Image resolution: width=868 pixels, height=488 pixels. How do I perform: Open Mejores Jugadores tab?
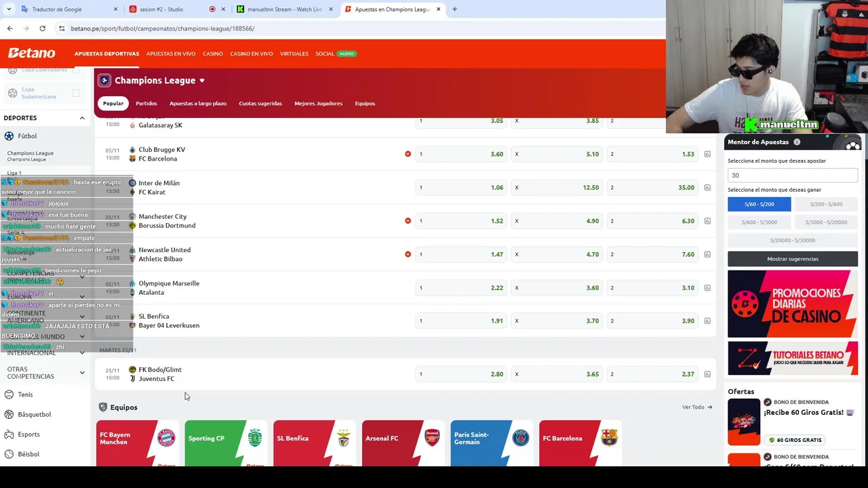(318, 104)
